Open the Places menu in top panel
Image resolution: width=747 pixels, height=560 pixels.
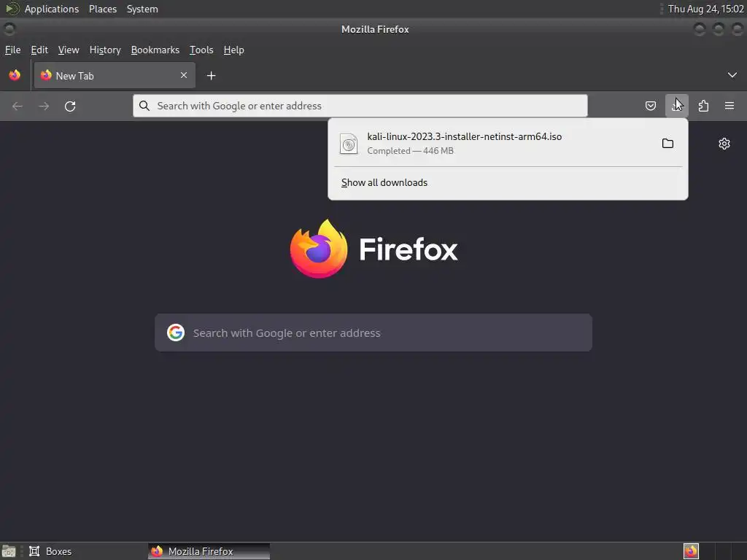103,9
